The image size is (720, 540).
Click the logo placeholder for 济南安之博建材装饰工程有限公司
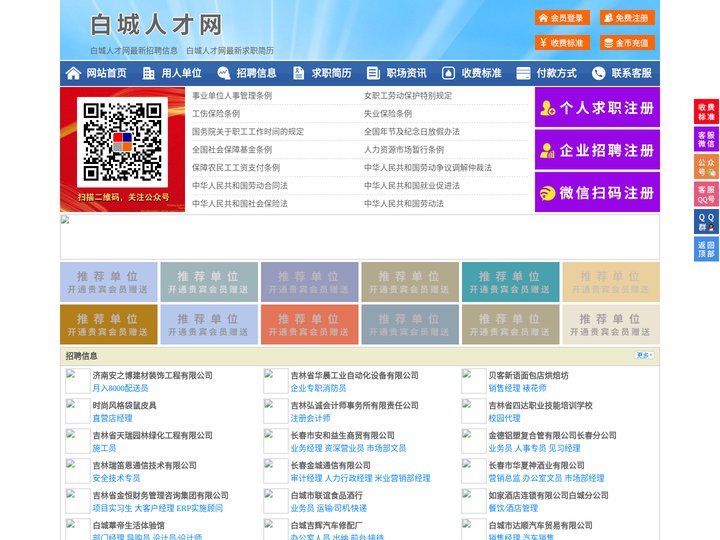click(78, 381)
